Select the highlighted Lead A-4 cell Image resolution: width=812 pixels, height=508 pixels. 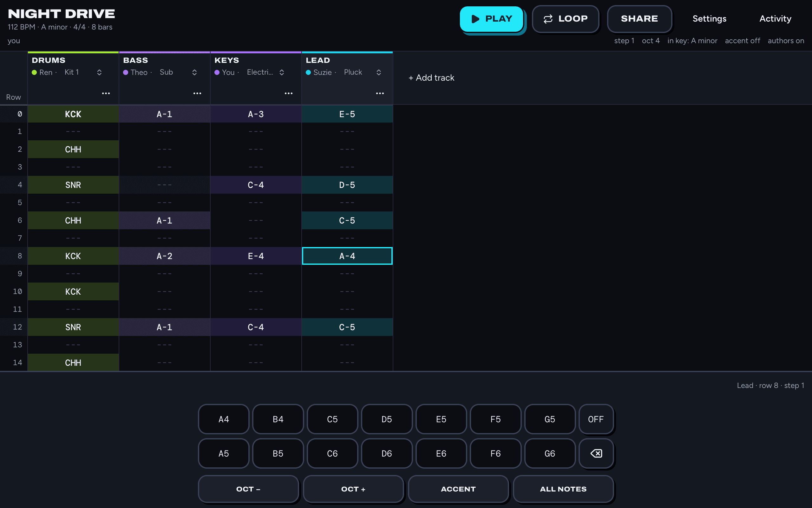tap(347, 256)
